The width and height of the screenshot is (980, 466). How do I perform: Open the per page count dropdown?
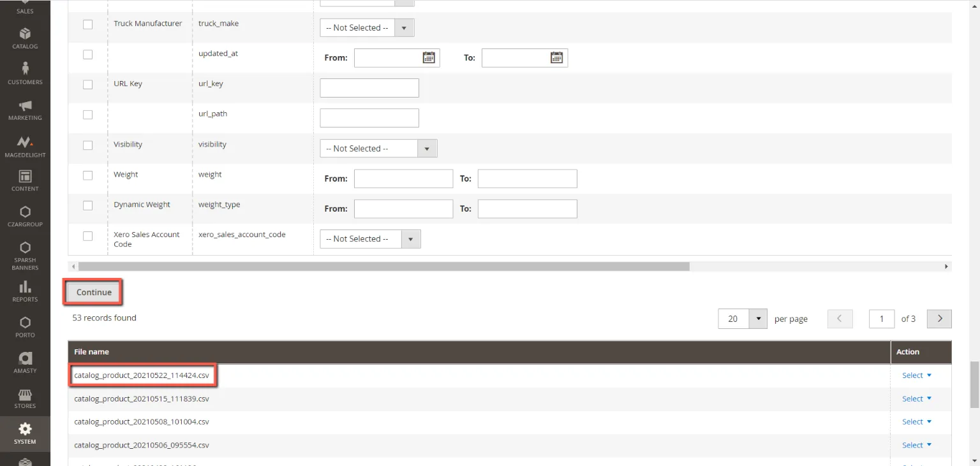758,319
